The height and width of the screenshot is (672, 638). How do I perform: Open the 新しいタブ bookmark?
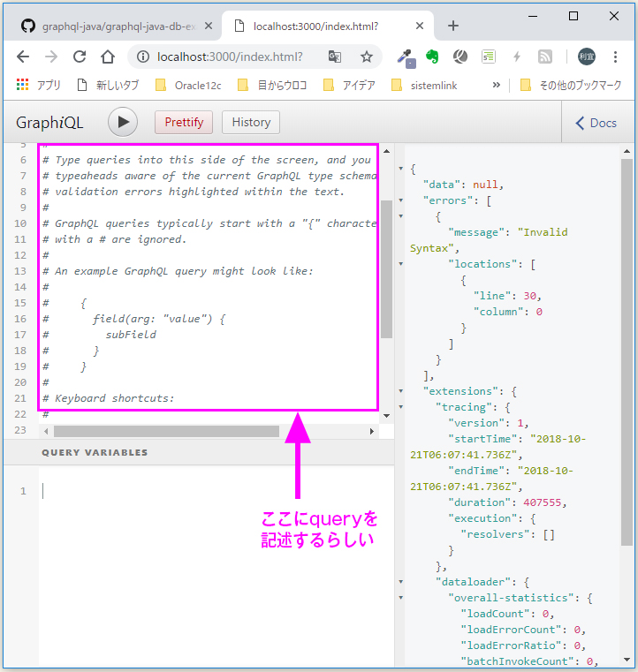pyautogui.click(x=108, y=86)
